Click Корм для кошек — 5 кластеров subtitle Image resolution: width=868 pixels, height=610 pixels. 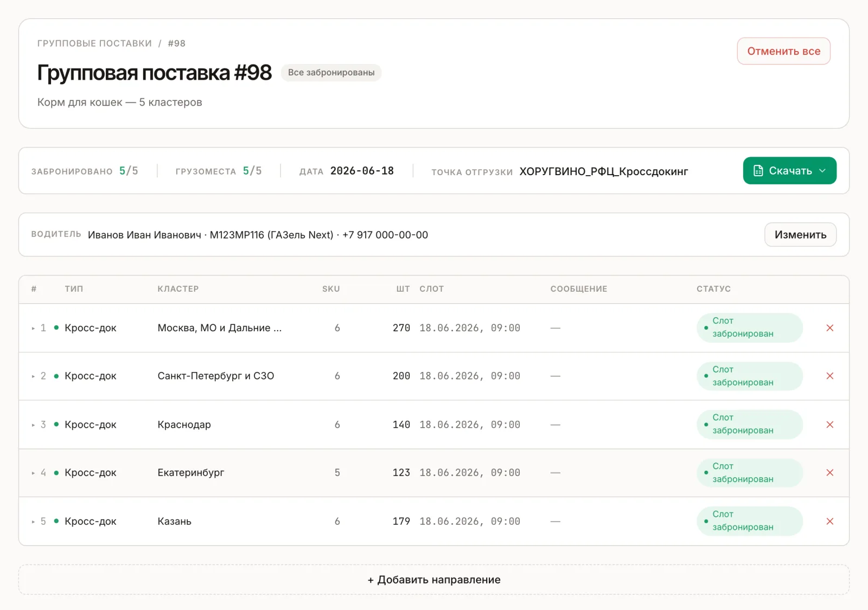coord(119,102)
